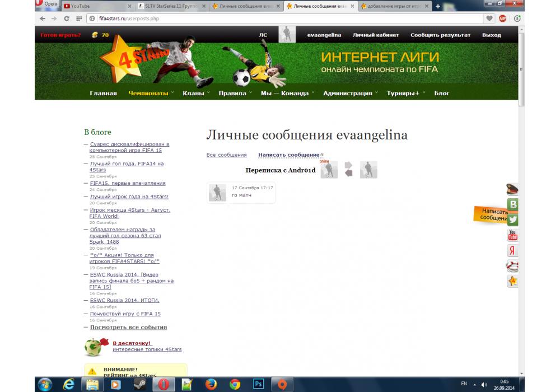Viewport: 560px width, 392px height.
Task: Open the Турниры+ dropdown menu
Action: point(404,94)
